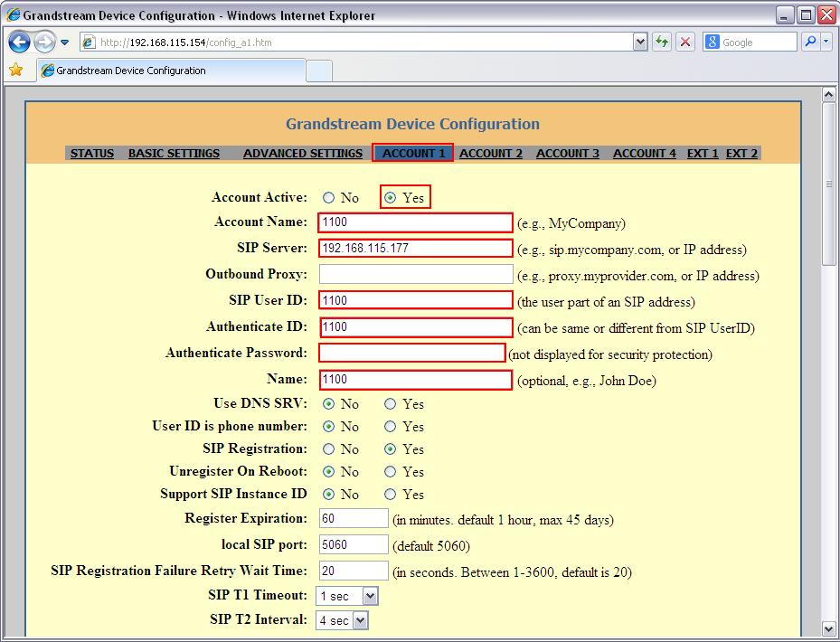Set Account Active to Yes
Screen dimensions: 840x642
(390, 198)
